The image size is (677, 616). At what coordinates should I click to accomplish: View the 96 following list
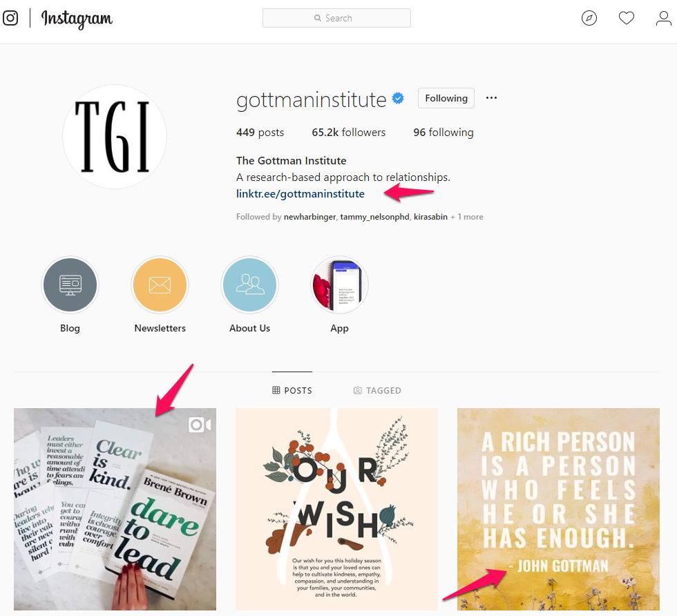click(444, 133)
